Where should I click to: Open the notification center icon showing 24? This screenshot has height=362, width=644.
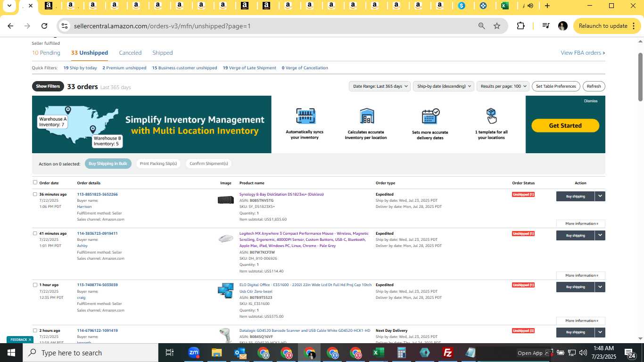pos(630,353)
